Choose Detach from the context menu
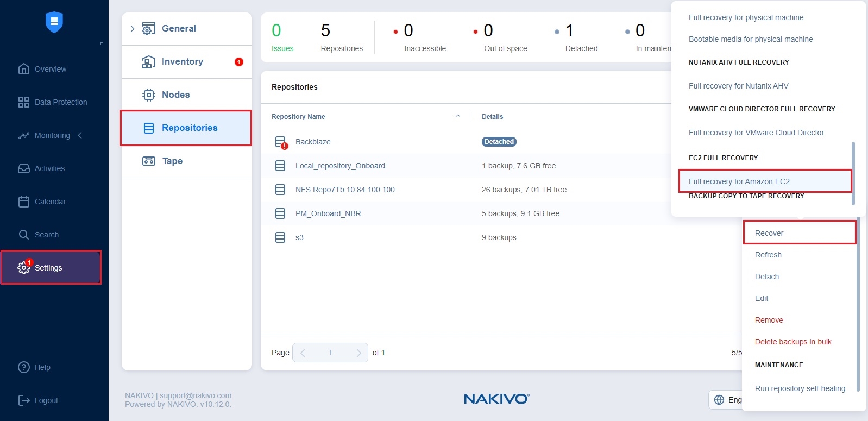 coord(766,277)
